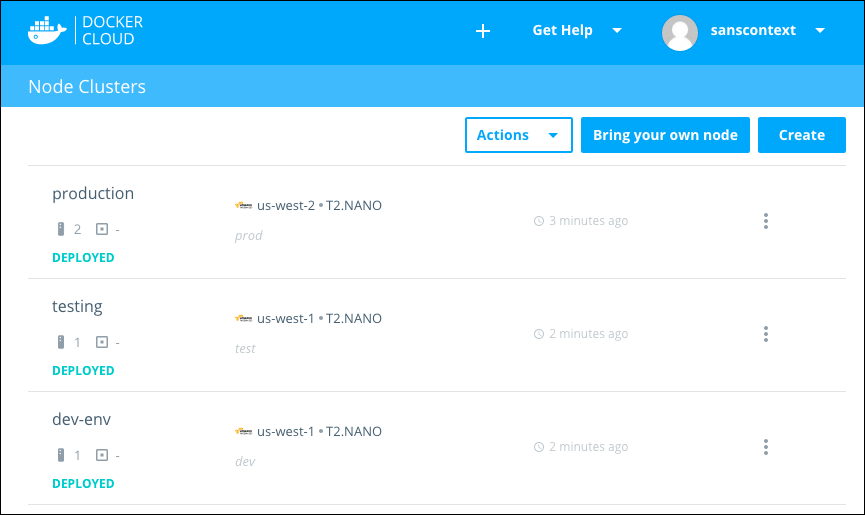Click the AWS provider icon for production

coord(243,206)
